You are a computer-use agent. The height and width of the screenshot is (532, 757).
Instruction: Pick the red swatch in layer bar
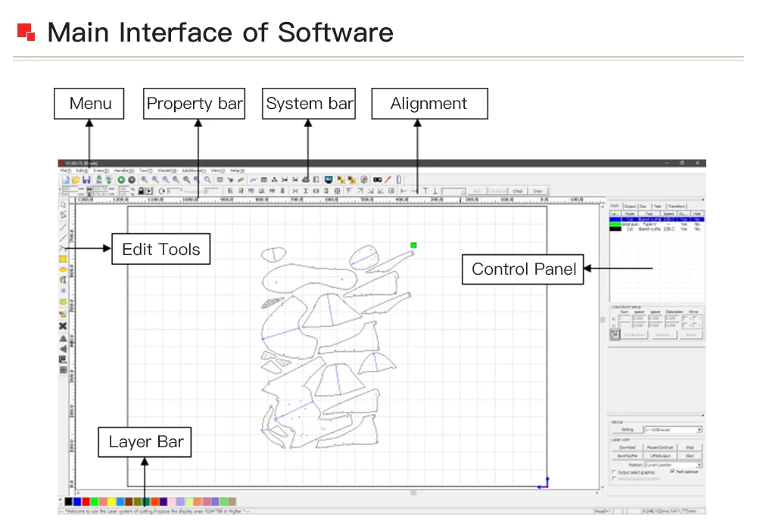coord(86,502)
